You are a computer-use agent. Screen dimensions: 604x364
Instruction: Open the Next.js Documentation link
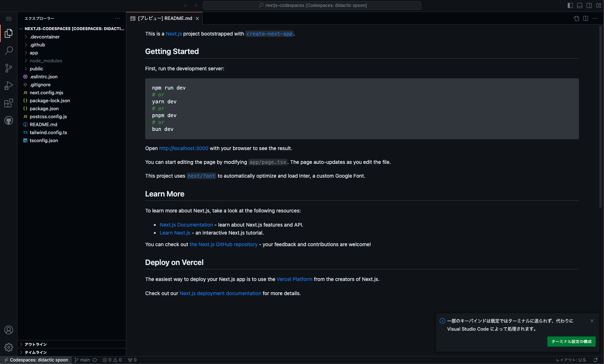click(186, 225)
